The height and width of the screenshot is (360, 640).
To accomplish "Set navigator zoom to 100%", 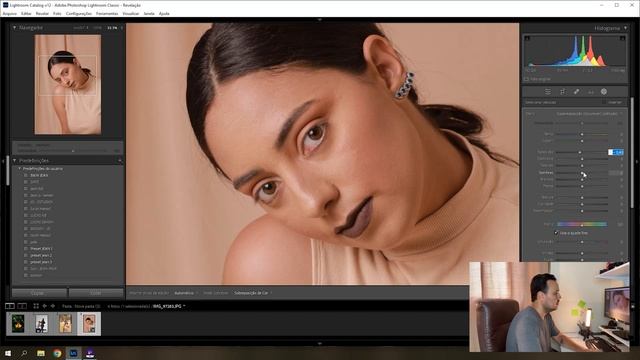I will click(x=97, y=28).
